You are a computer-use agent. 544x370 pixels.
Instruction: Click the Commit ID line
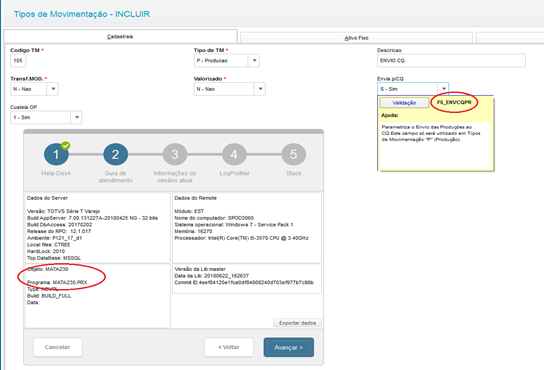244,283
